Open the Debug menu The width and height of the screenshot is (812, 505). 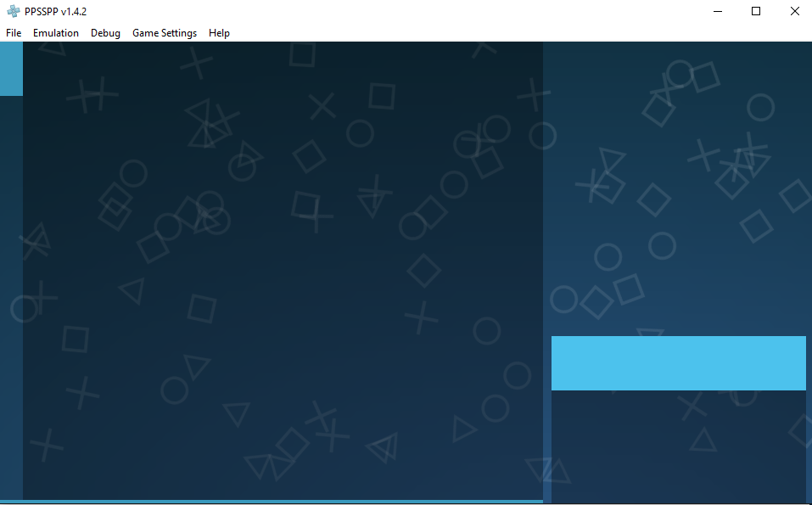pyautogui.click(x=105, y=33)
